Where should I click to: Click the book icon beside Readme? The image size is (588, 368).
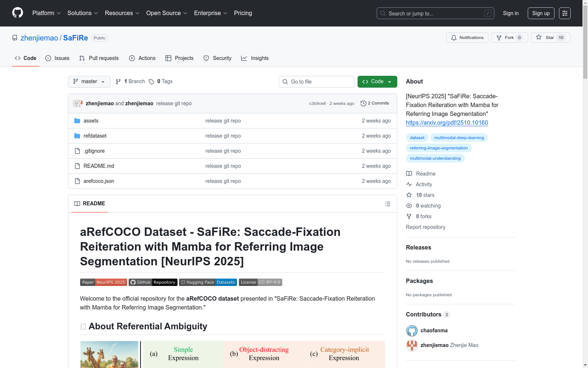coord(409,174)
